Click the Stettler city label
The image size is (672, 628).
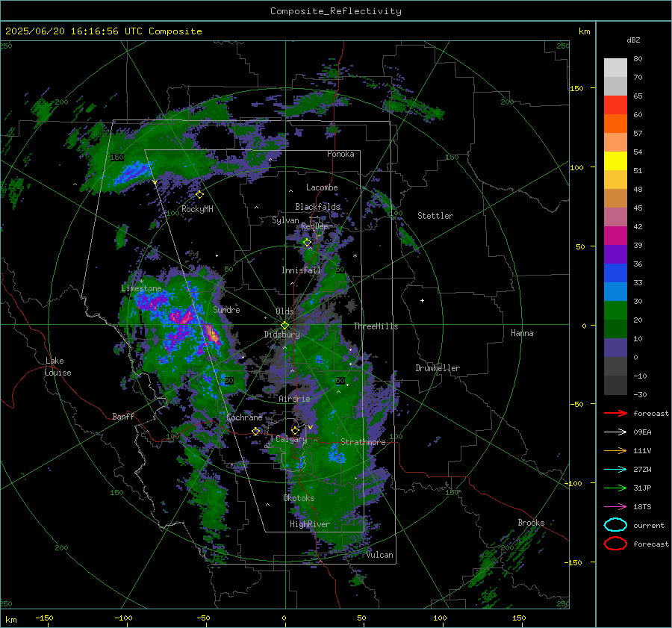435,216
